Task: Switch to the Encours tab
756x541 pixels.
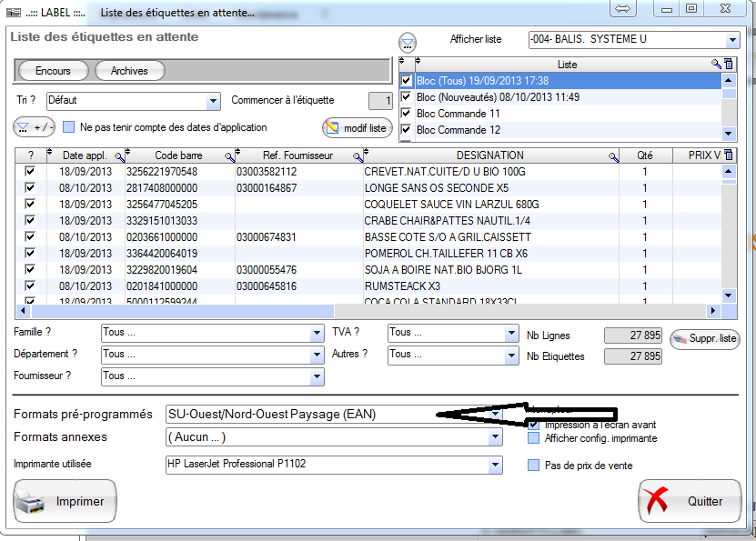Action: 53,71
